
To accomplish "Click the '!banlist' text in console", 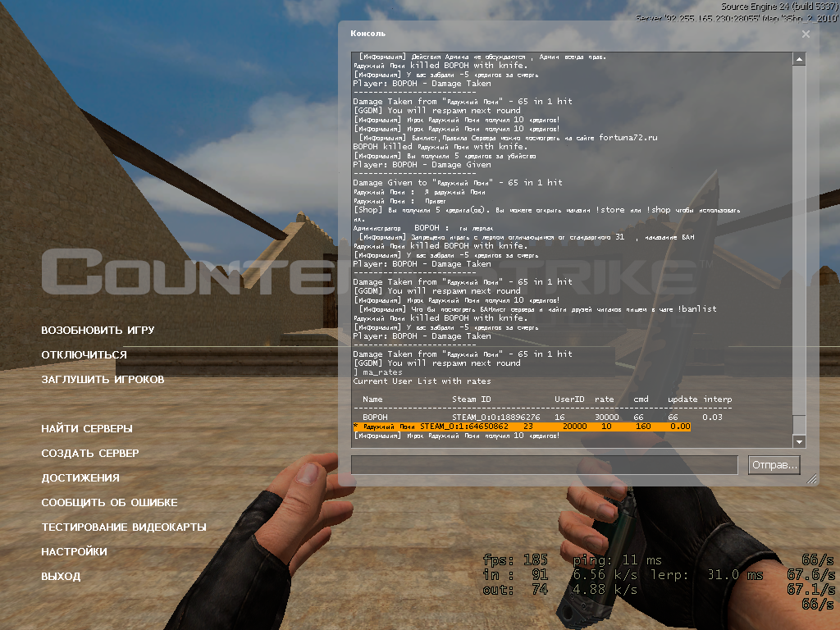I will 697,309.
